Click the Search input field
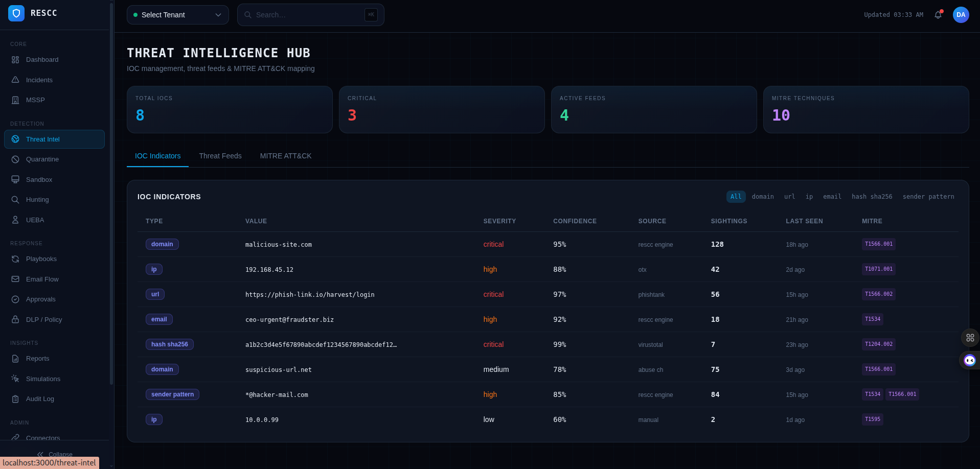Screen dimensions: 980x469 point(307,15)
